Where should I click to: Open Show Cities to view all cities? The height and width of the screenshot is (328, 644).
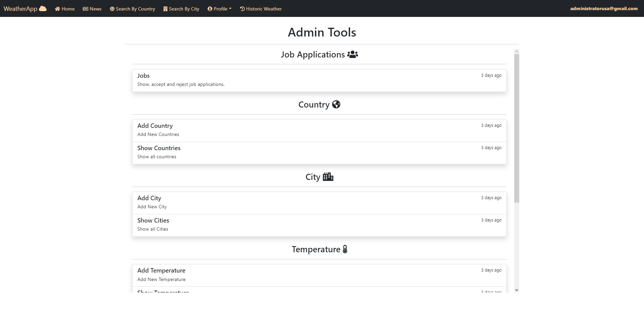click(x=319, y=224)
